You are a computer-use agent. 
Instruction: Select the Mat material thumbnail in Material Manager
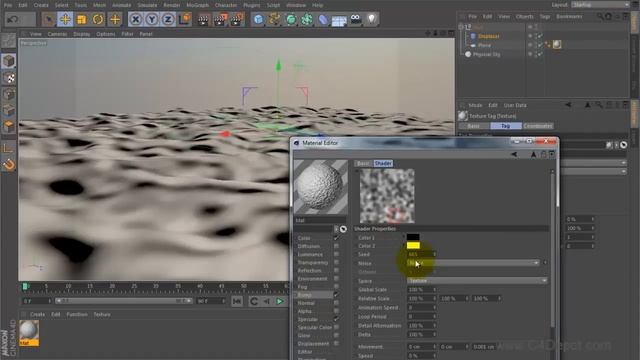[29, 333]
